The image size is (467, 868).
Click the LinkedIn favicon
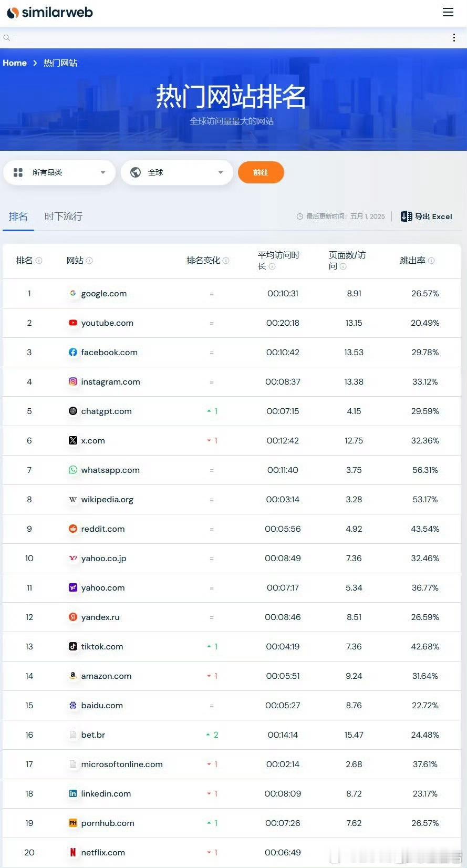click(73, 793)
